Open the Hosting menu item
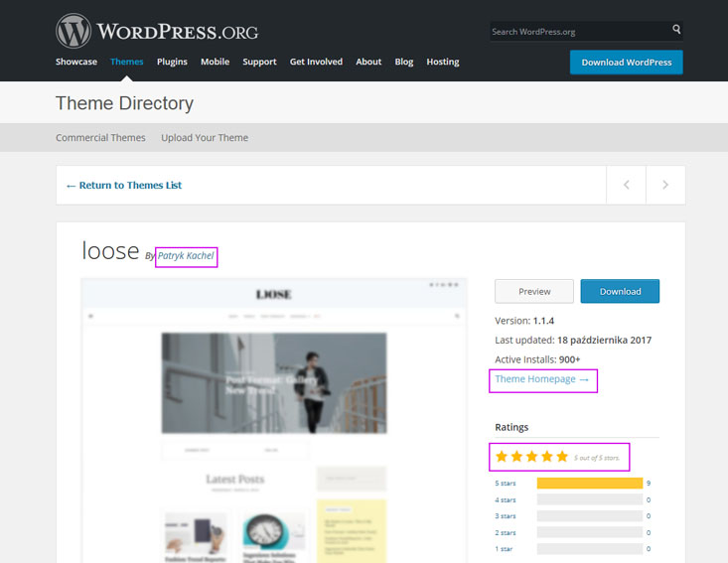The height and width of the screenshot is (563, 728). (x=443, y=62)
